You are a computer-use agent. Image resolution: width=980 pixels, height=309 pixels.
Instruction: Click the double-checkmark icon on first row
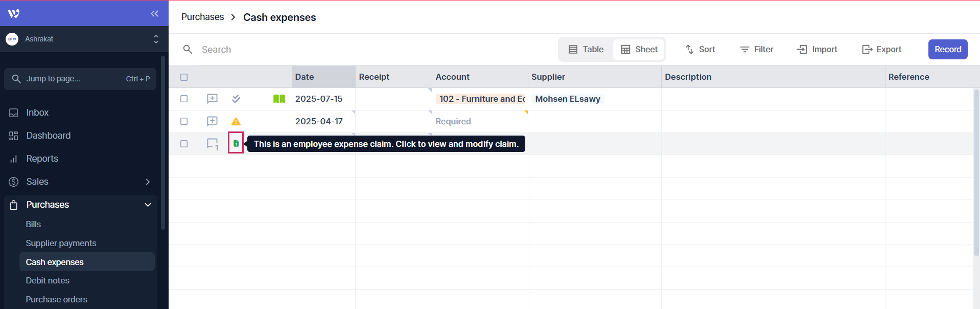click(x=236, y=99)
